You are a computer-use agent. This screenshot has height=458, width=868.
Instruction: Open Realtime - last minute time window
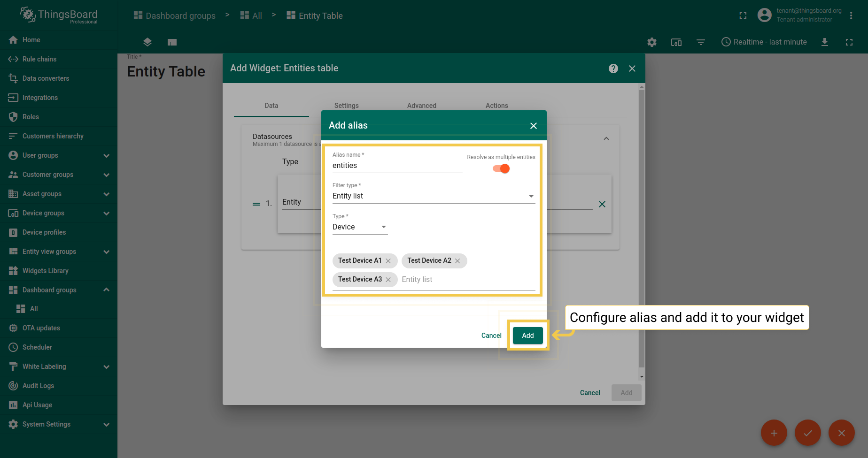pos(764,42)
